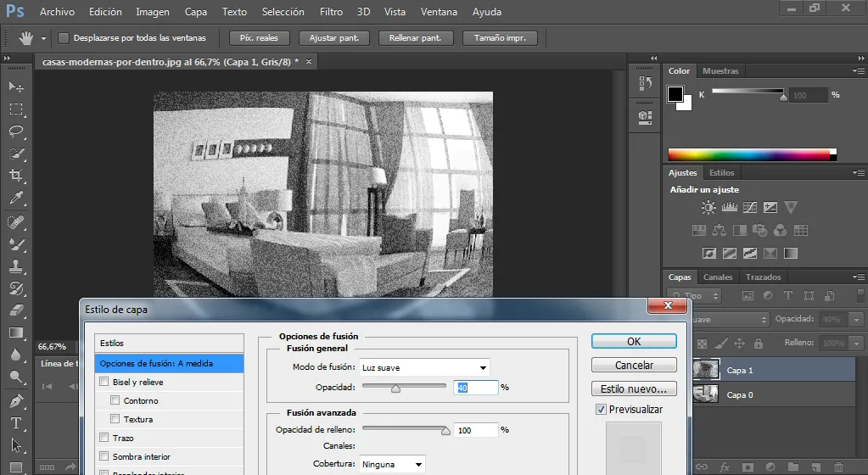Open the Cobertura dropdown

coord(393,465)
